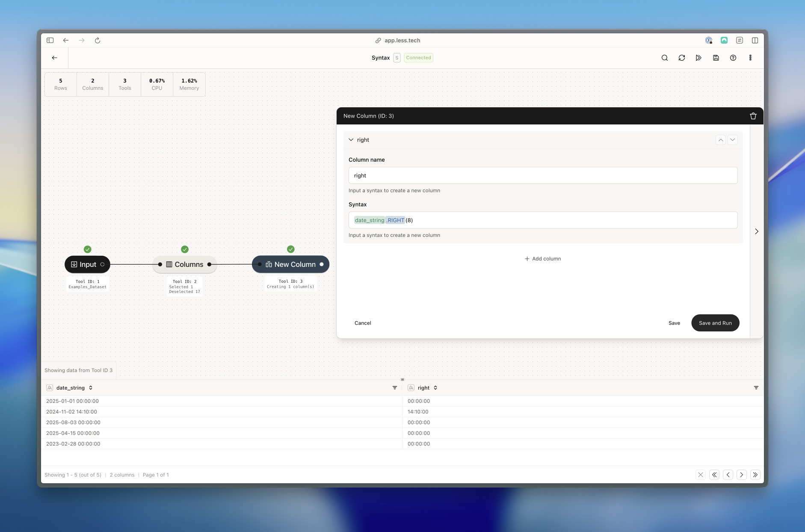Screen dimensions: 805x532
Task: Click Save and Run
Action: tap(715, 323)
